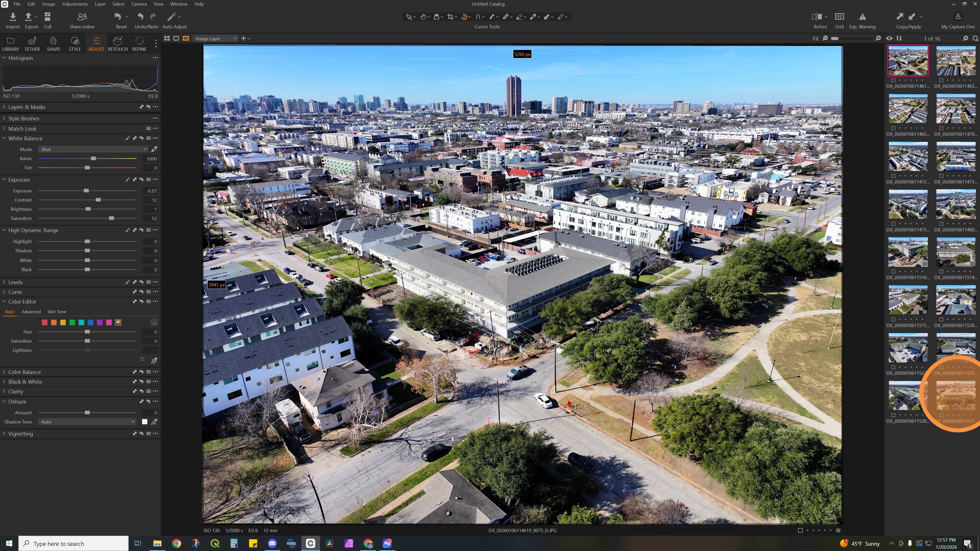The height and width of the screenshot is (551, 980).
Task: Tick checkbox under the DJI_2026010611465 thumbnail
Action: [x=893, y=128]
